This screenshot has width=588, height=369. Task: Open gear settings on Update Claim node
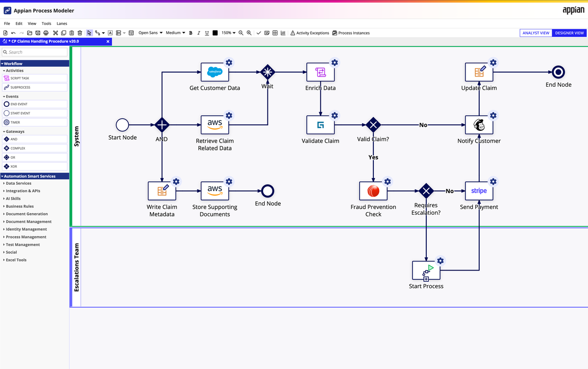point(493,62)
